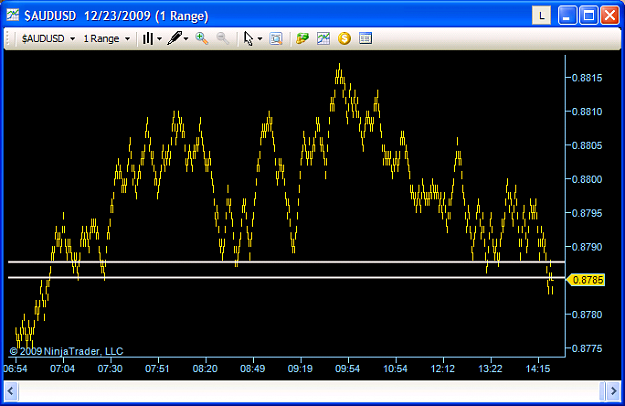Click the chart style bars icon
This screenshot has width=625, height=406.
[x=148, y=39]
